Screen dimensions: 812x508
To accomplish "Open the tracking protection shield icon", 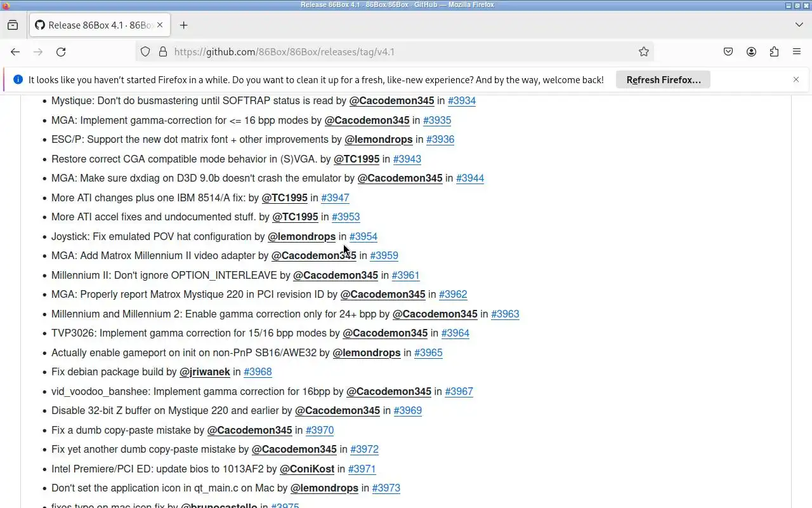I will [145, 52].
